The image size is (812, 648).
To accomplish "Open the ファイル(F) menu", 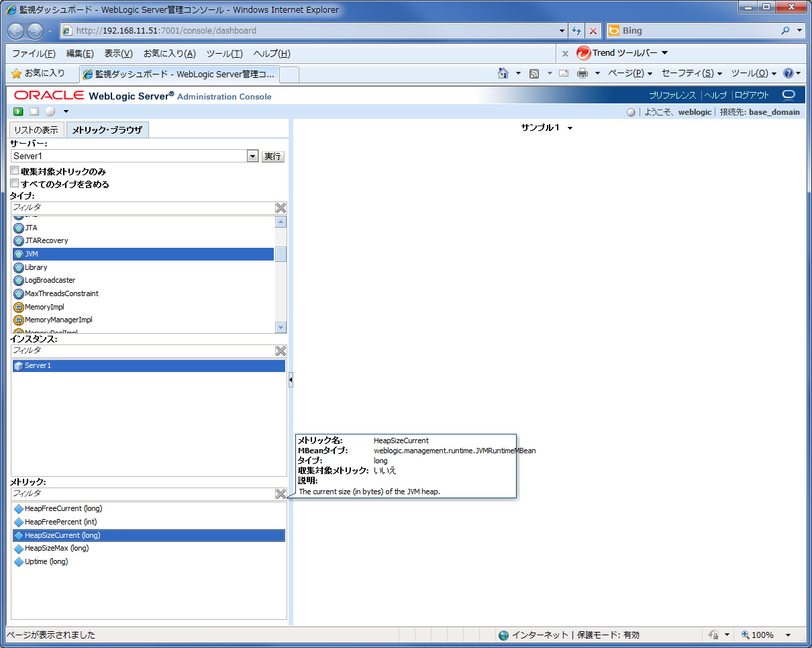I will 34,54.
